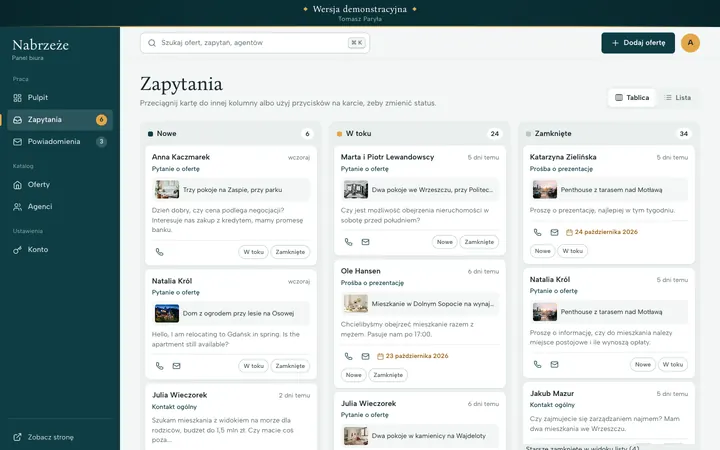Switch to Tablica view
720x450 pixels.
click(x=632, y=97)
